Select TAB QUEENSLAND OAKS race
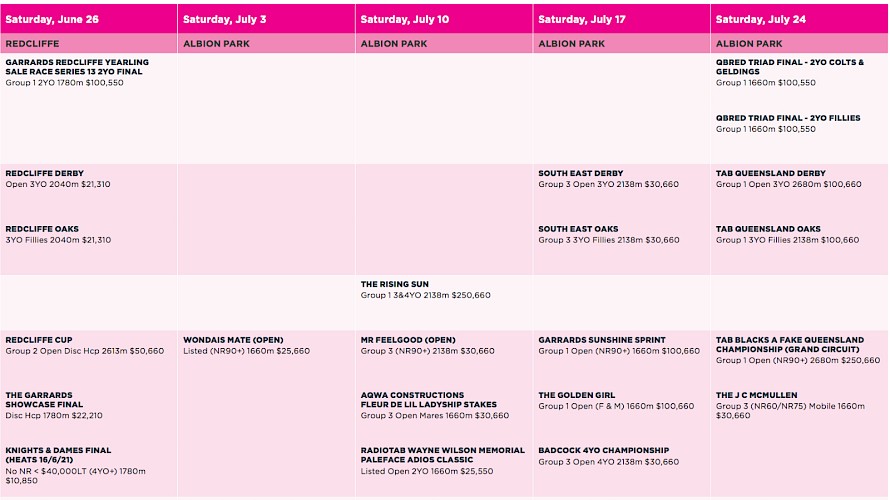 click(768, 229)
